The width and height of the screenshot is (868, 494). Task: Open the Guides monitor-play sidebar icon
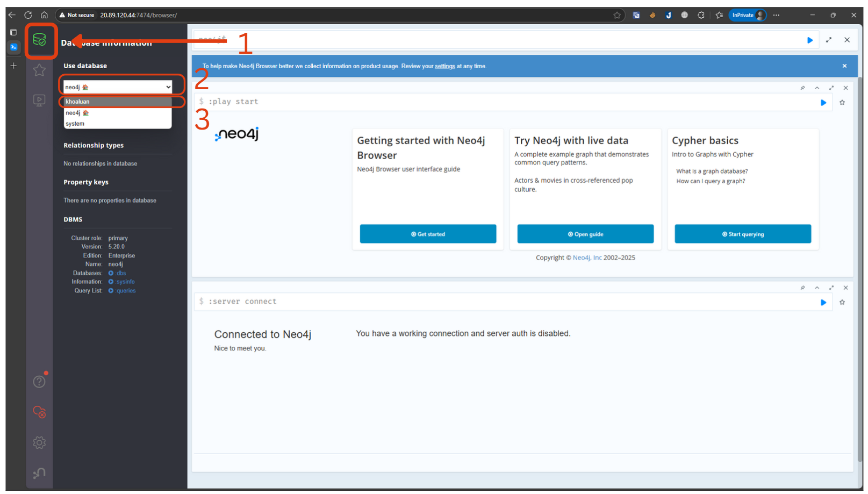[39, 101]
